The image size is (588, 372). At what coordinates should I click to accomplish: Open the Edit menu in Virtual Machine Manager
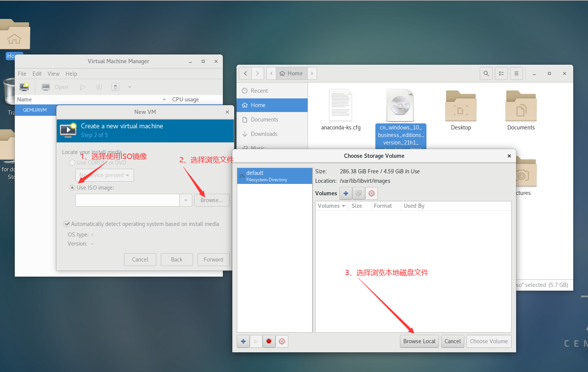point(37,73)
